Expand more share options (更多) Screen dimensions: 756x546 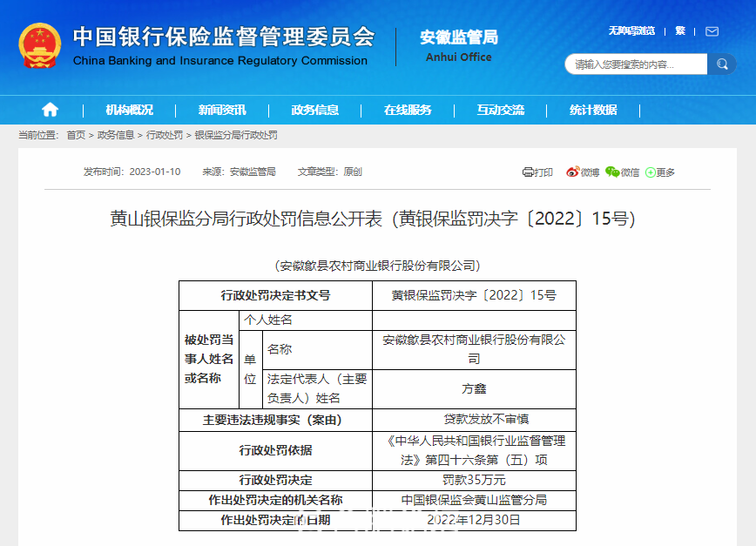point(659,172)
